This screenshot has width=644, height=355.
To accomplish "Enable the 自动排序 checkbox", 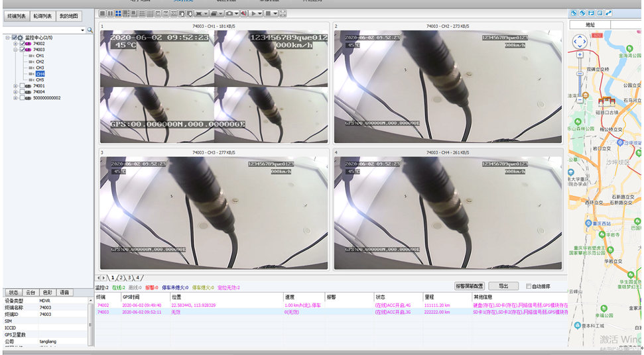I will pos(529,286).
